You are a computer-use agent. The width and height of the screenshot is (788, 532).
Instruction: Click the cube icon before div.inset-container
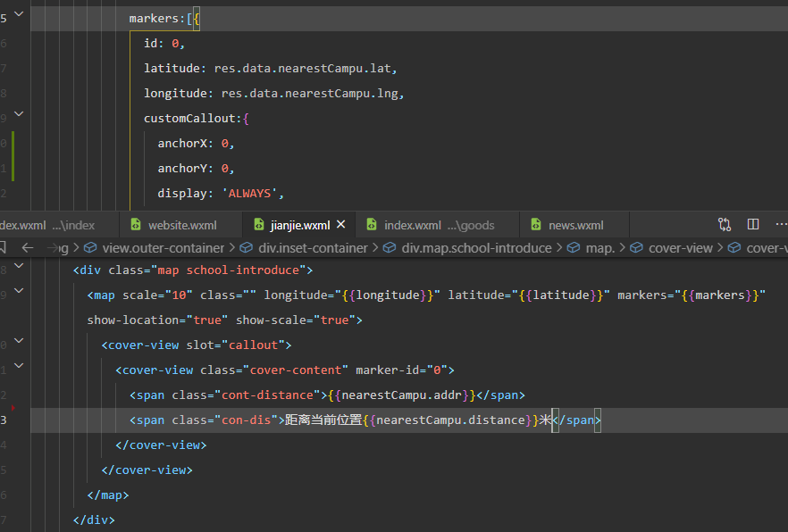[246, 247]
